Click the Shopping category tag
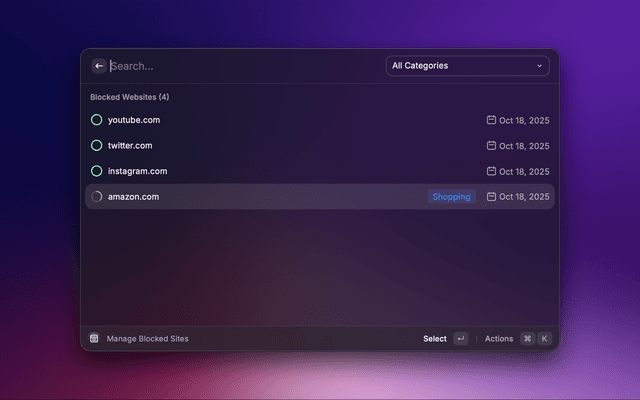The height and width of the screenshot is (400, 640). point(451,197)
